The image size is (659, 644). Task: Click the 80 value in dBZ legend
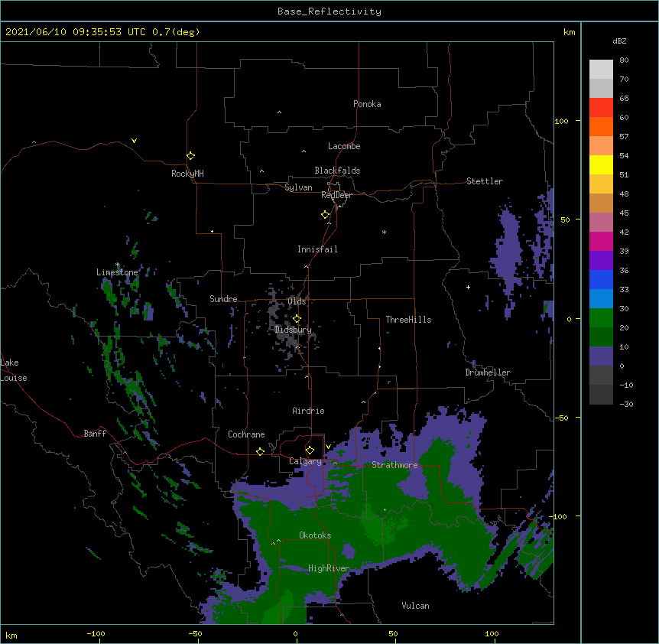point(624,60)
